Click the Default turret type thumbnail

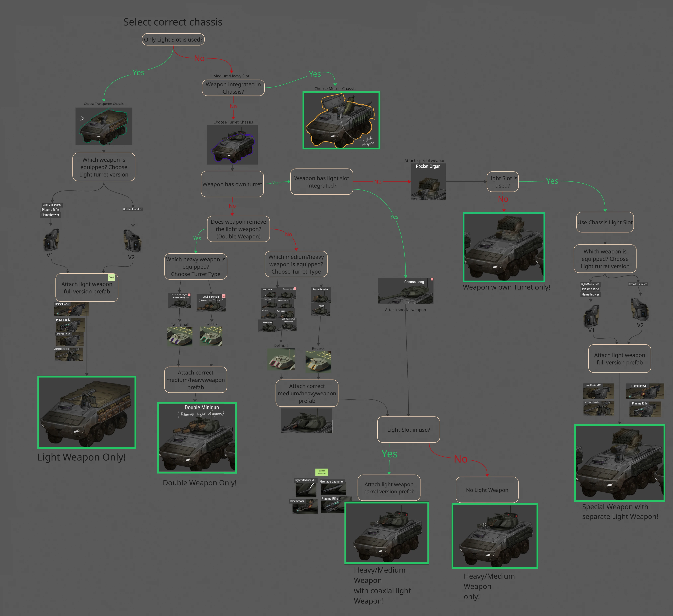[281, 359]
